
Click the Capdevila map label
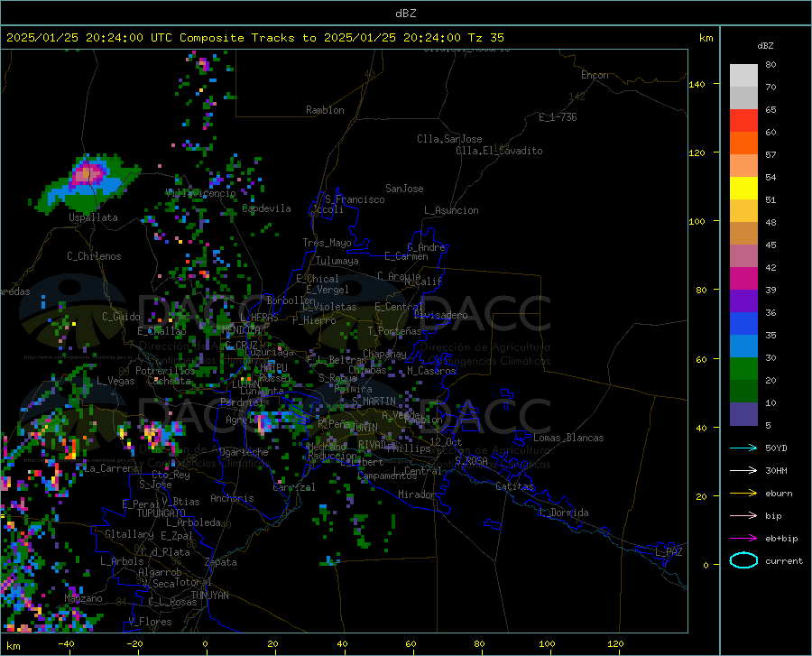(266, 208)
